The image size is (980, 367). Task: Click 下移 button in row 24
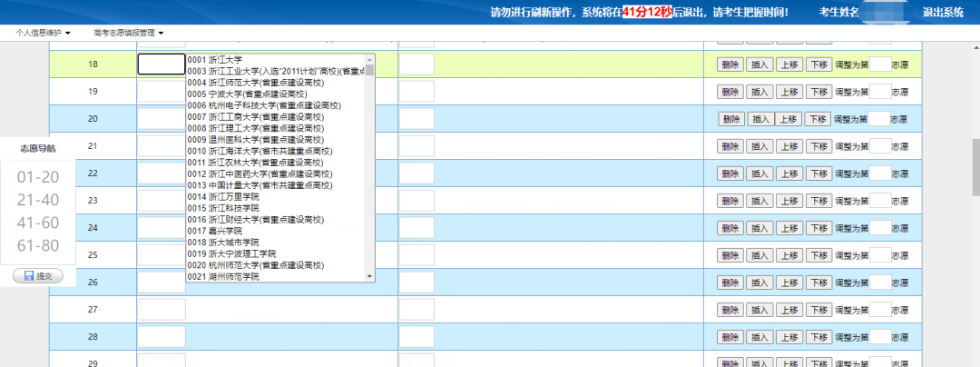818,228
